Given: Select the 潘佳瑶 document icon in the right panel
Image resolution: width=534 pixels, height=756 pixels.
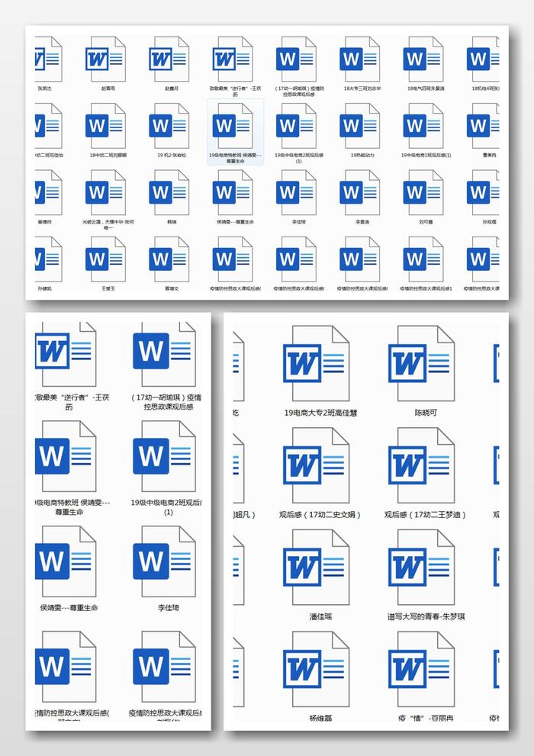Looking at the screenshot, I should pyautogui.click(x=316, y=567).
